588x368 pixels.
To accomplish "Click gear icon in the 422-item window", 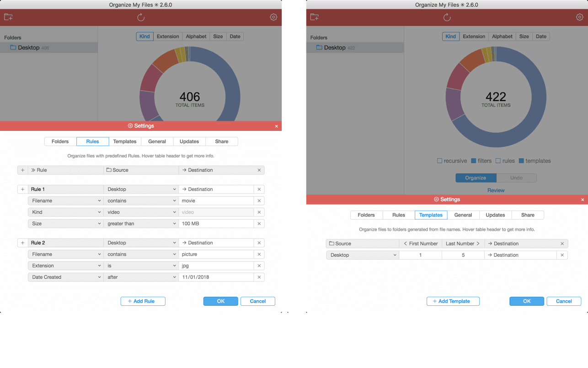I will coord(579,17).
